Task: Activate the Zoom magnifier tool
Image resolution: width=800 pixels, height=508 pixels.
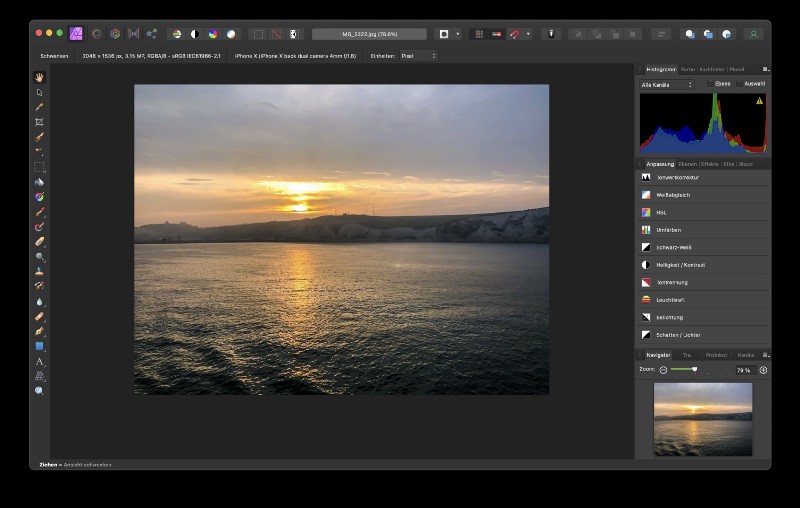Action: [40, 391]
